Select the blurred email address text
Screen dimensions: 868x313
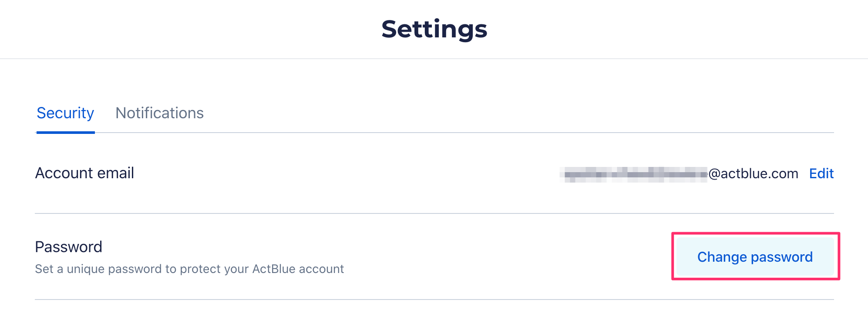click(633, 174)
